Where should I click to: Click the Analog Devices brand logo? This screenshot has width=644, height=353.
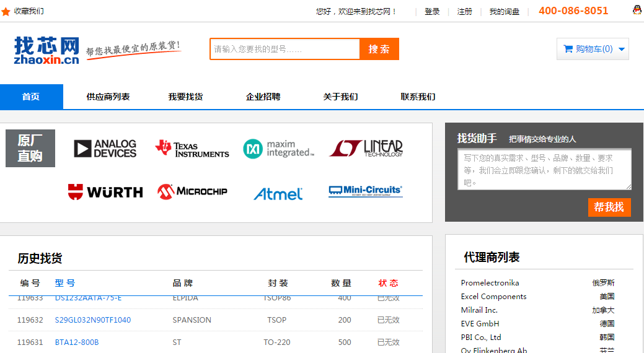point(105,149)
